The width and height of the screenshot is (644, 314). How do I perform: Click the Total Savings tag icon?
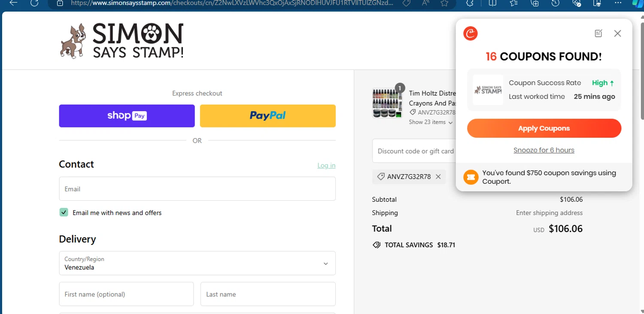(377, 245)
